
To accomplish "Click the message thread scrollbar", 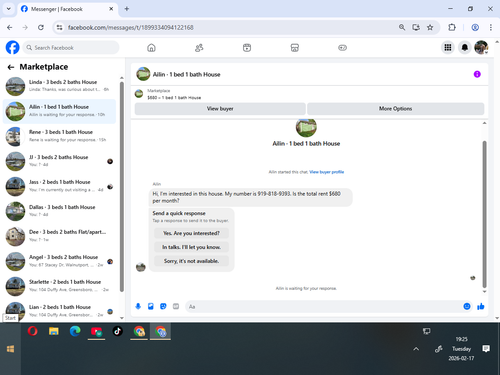I will (484, 214).
